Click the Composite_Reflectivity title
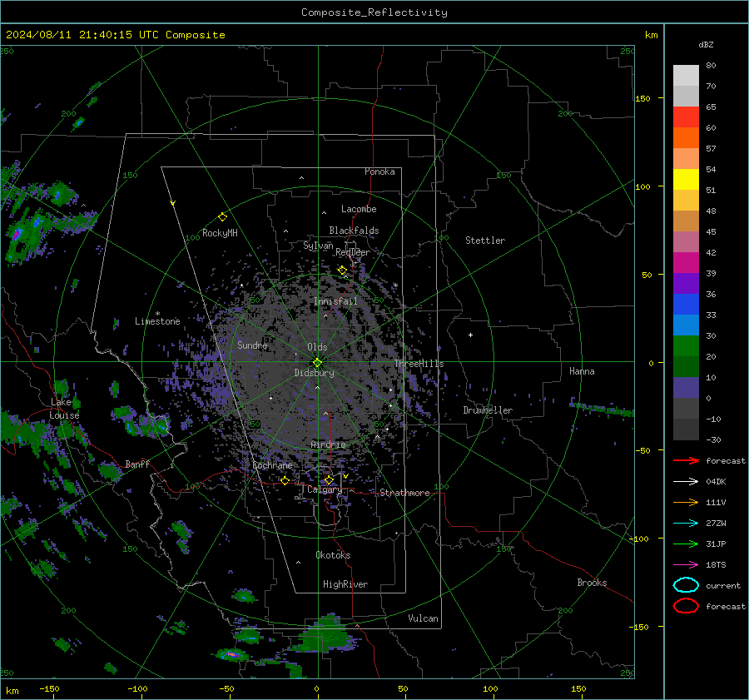 click(374, 12)
